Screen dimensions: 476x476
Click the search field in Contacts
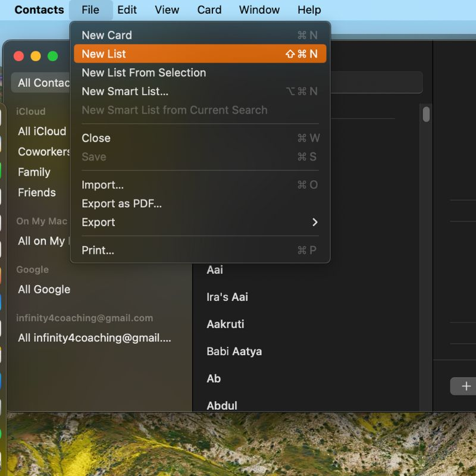[x=377, y=83]
